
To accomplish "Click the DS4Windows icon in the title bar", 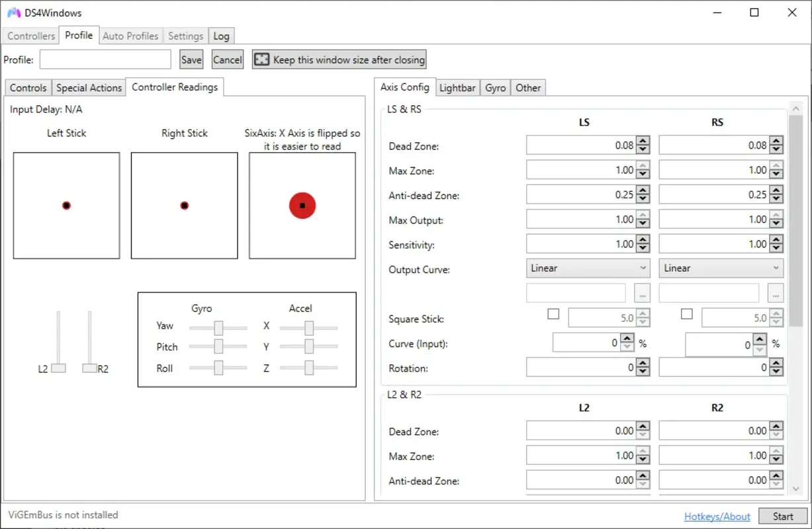I will point(13,12).
